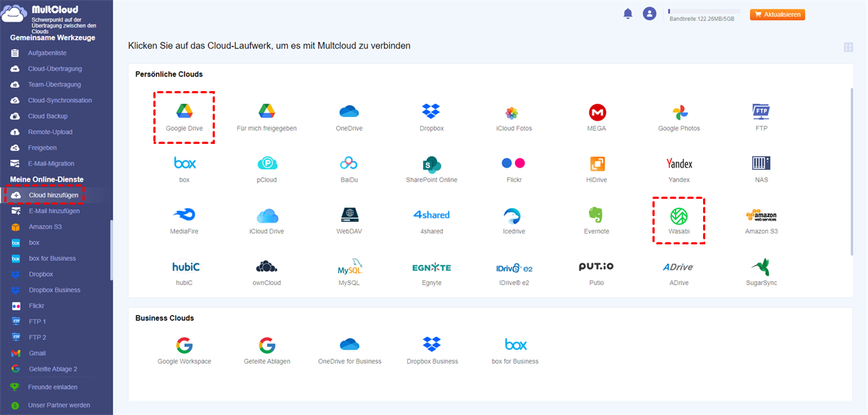The height and width of the screenshot is (415, 868).
Task: Select the Google Drive cloud icon
Action: pos(184,112)
